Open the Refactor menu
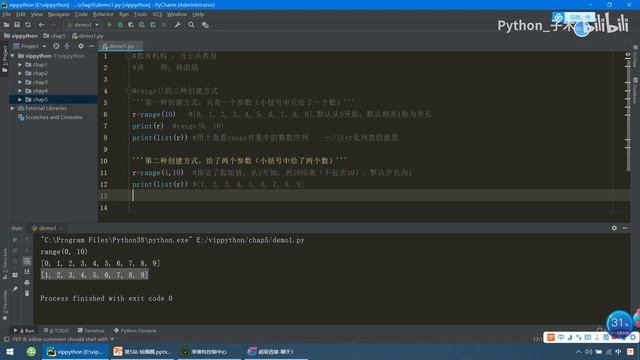The image size is (640, 360). coord(103,14)
